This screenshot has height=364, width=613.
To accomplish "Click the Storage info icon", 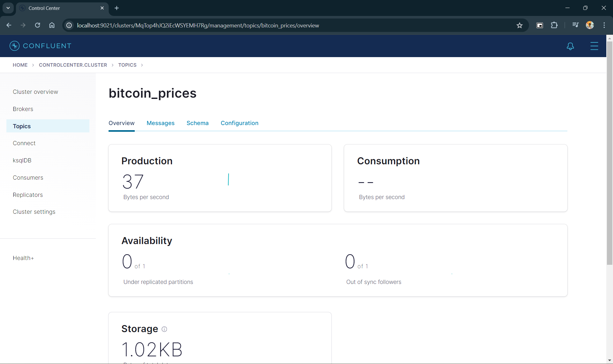I will [164, 329].
